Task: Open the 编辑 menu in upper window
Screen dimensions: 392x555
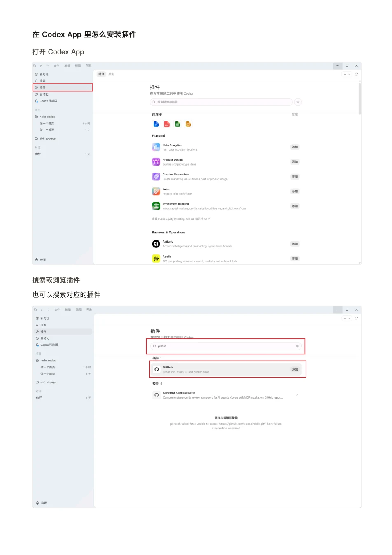Action: [x=67, y=65]
